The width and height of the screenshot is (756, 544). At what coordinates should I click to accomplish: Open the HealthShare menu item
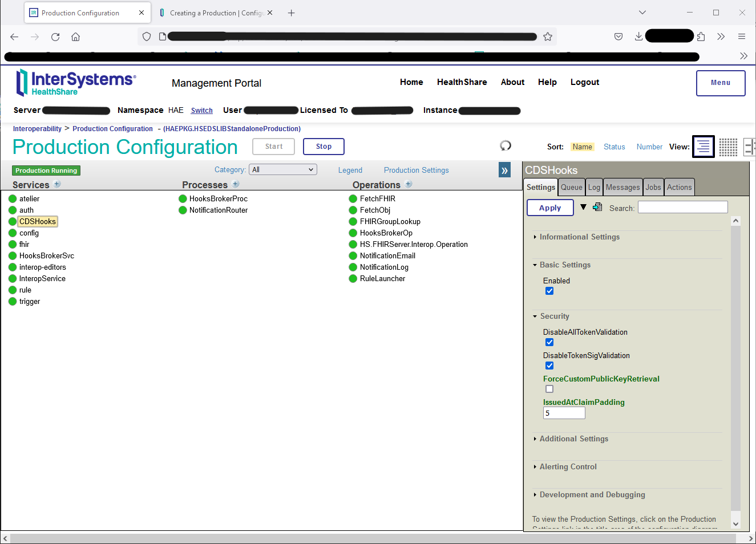pyautogui.click(x=462, y=82)
